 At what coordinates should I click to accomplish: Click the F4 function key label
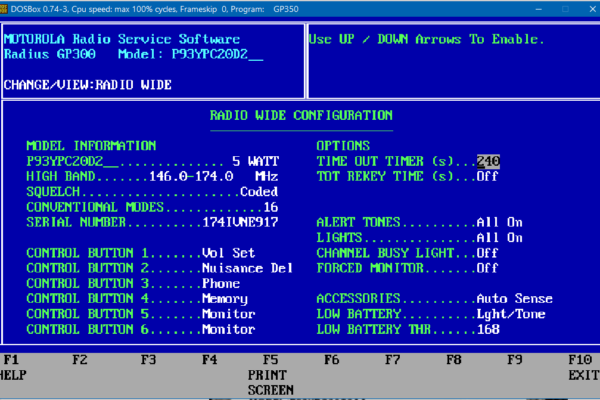click(210, 360)
